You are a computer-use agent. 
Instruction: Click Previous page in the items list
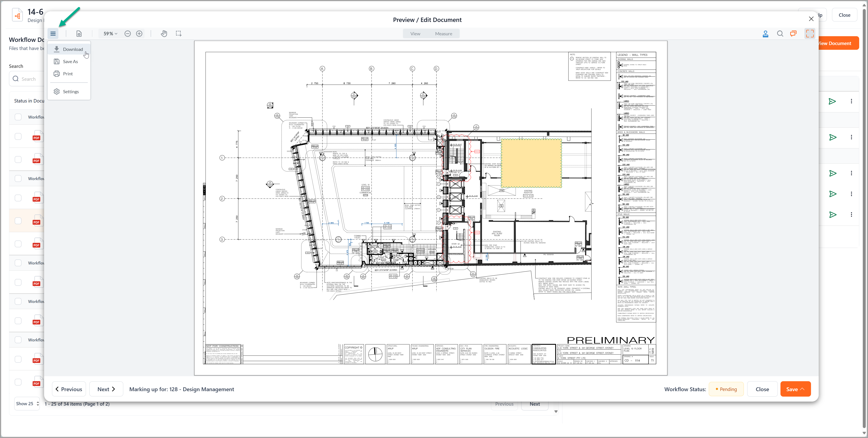tap(504, 404)
